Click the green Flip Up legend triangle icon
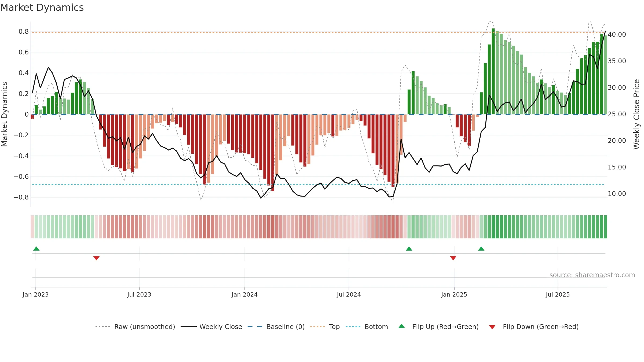Screen dimensions: 644x362 402,326
